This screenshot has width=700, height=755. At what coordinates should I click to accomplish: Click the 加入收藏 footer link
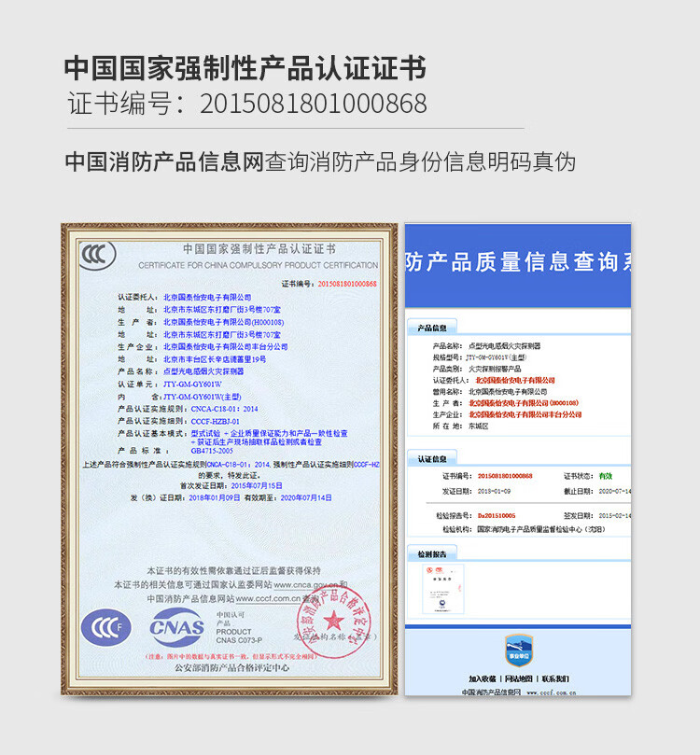483,678
